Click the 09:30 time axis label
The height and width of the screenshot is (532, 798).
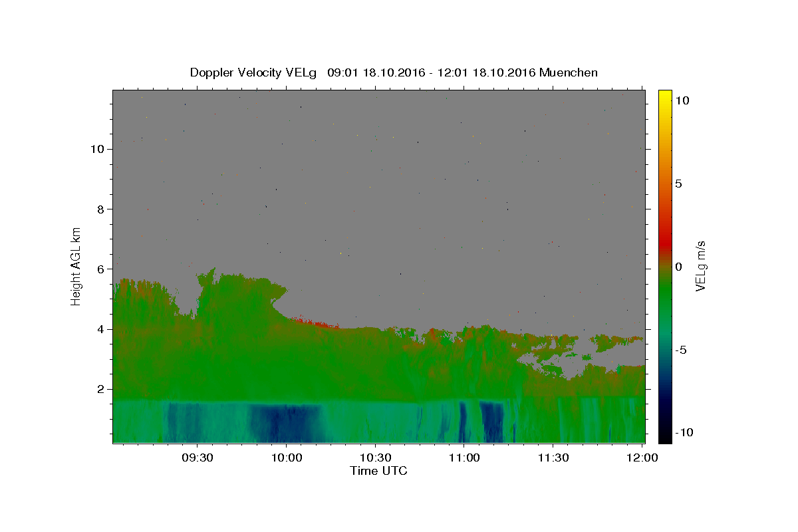pyautogui.click(x=198, y=458)
